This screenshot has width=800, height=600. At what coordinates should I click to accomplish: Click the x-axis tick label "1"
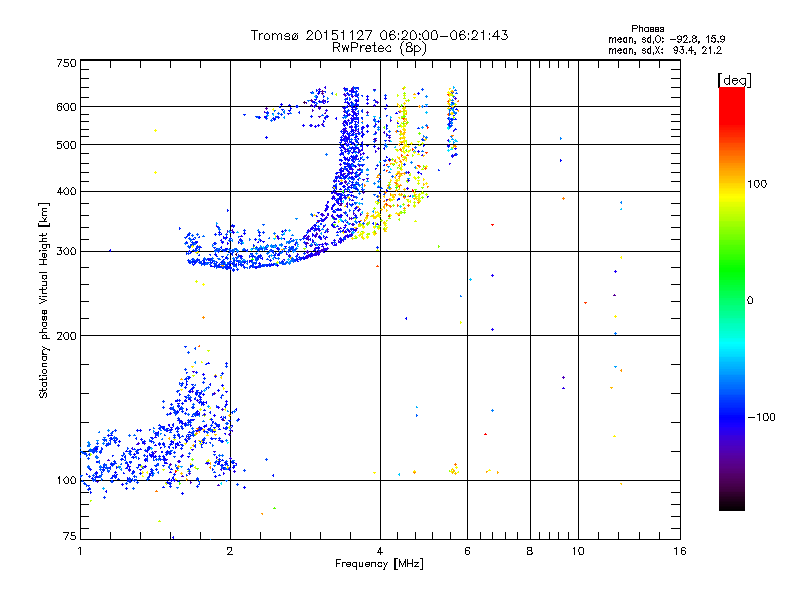point(80,551)
